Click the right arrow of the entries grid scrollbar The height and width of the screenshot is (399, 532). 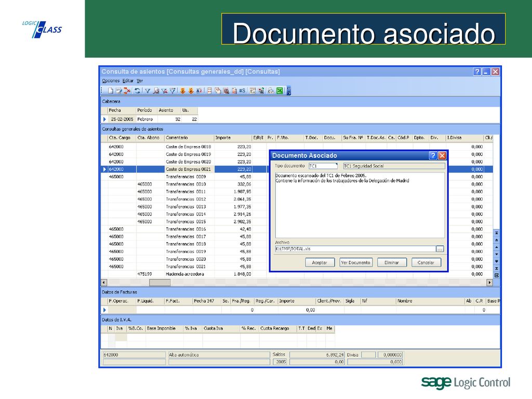pyautogui.click(x=489, y=282)
